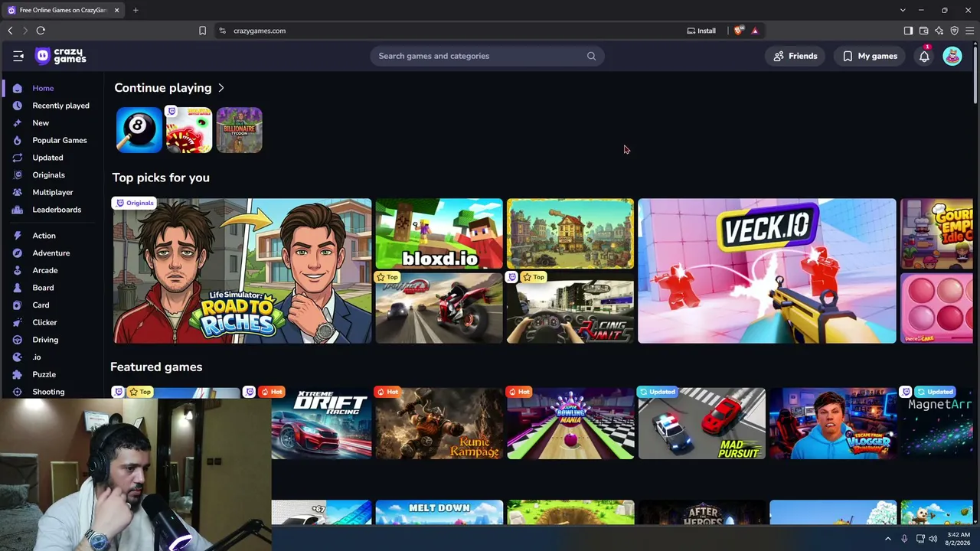Click the CrazyGames logo
980x551 pixels.
tap(61, 56)
